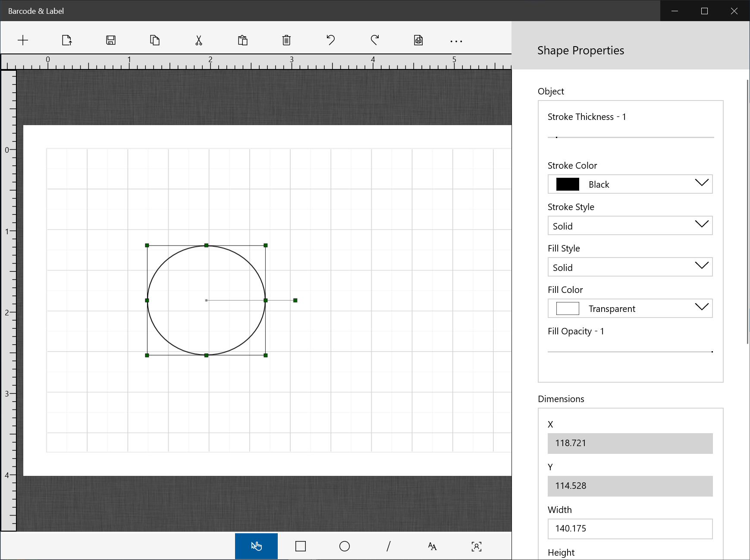
Task: Select the pointer hand tool
Action: coord(256,546)
